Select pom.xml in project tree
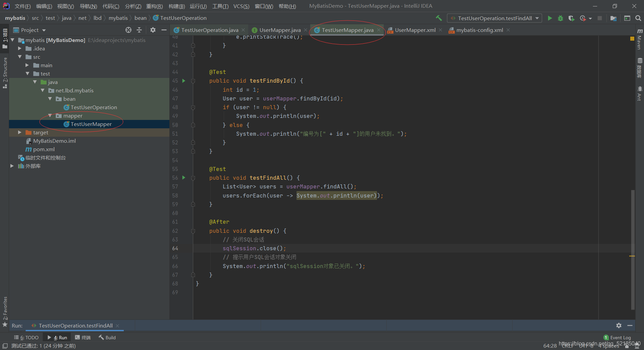The image size is (644, 350). click(44, 149)
